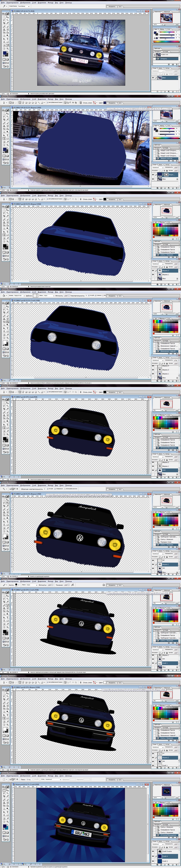181x868 pixels.
Task: Hide the Форма shape layer in the Форма 1 photo screenshot
Action: [153, 175]
